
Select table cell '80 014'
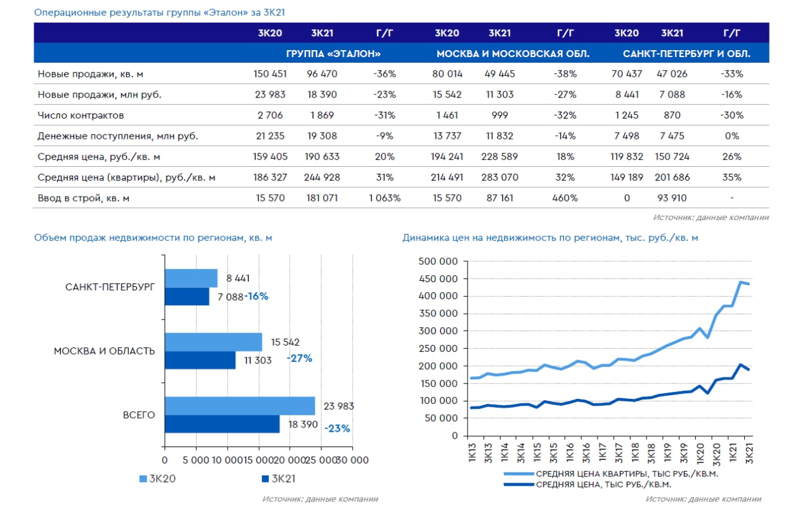[x=448, y=74]
